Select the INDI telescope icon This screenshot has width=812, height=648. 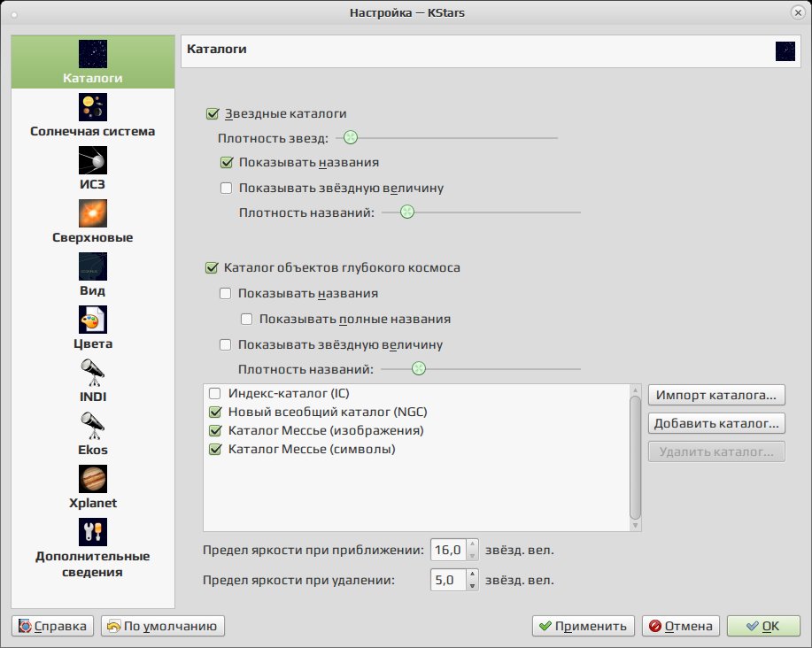(93, 373)
